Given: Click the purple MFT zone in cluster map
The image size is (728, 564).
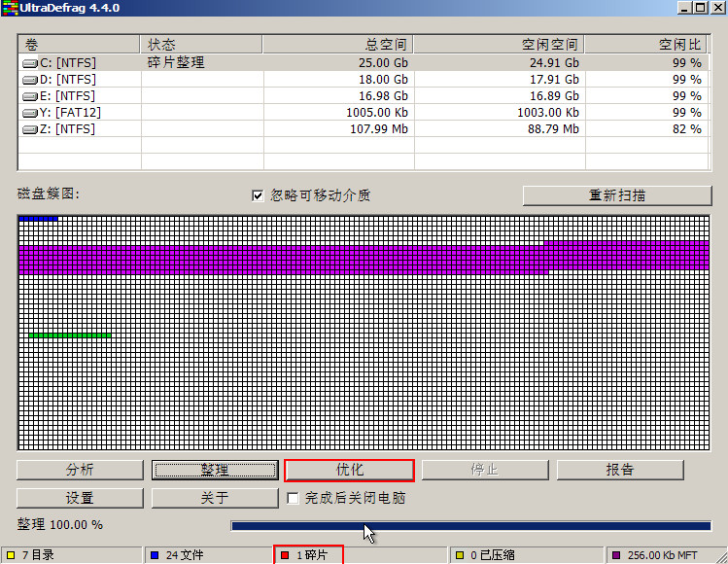Looking at the screenshot, I should click(x=364, y=259).
